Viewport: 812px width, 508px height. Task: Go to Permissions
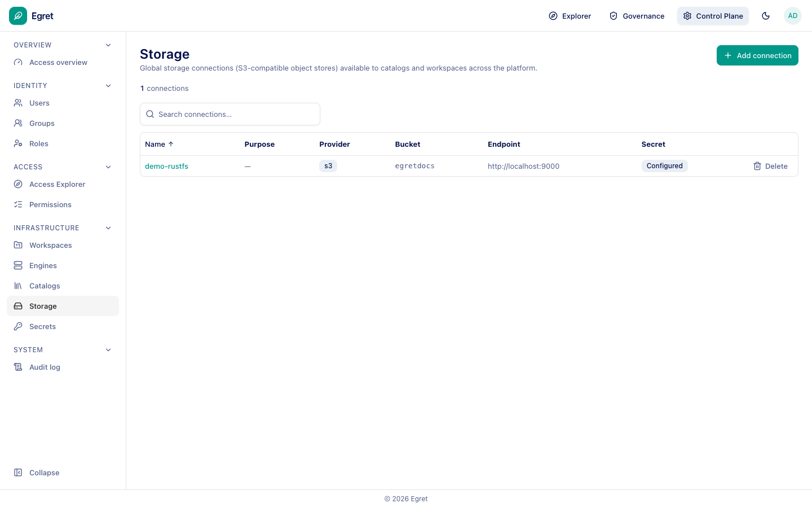tap(63, 205)
